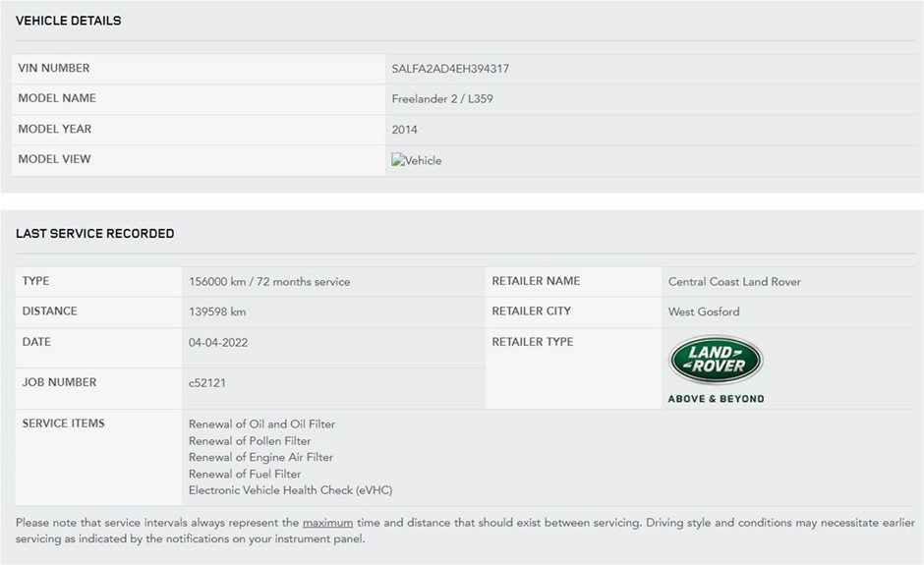Viewport: 924px width, 565px height.
Task: Click the West Gosford retailer city value
Action: (x=704, y=311)
